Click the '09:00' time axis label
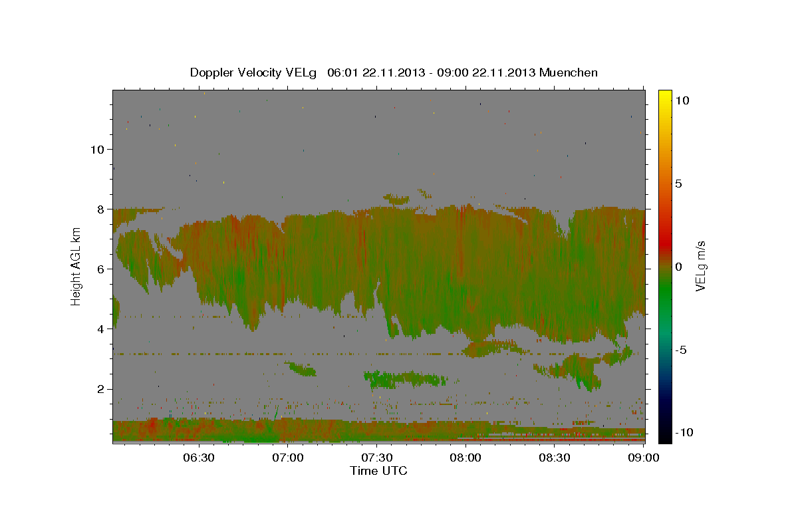Screen dimensions: 798x532 (x=644, y=458)
